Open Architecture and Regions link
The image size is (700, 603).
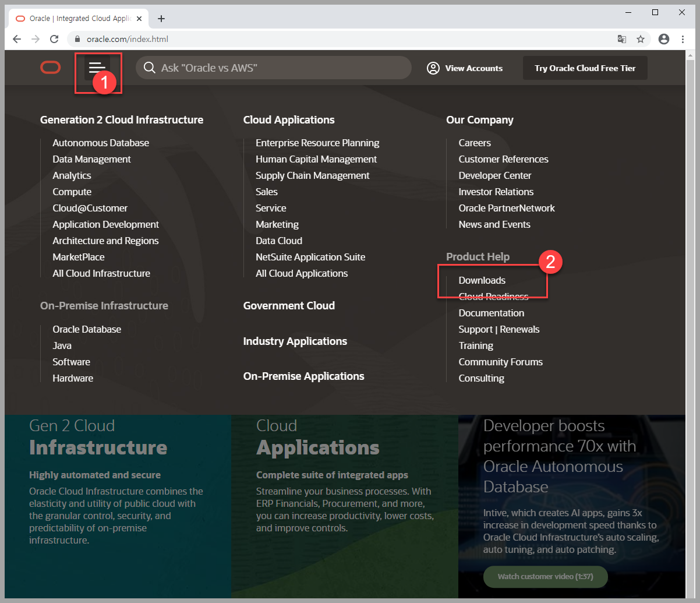click(105, 241)
